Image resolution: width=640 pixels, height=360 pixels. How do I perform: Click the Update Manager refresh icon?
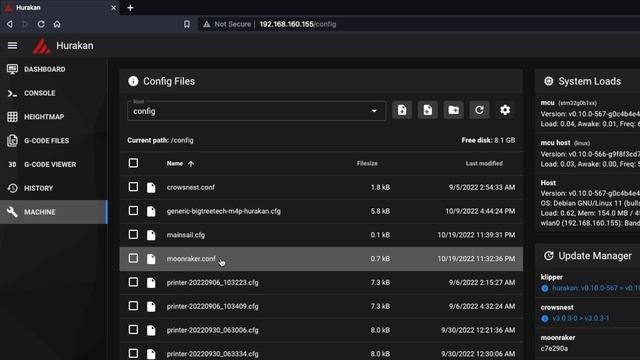(549, 256)
